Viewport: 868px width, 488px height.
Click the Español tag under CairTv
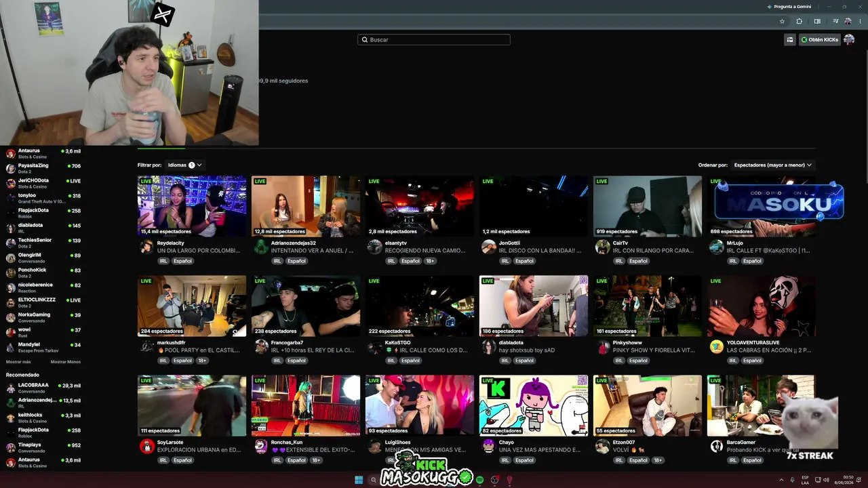[x=638, y=261]
